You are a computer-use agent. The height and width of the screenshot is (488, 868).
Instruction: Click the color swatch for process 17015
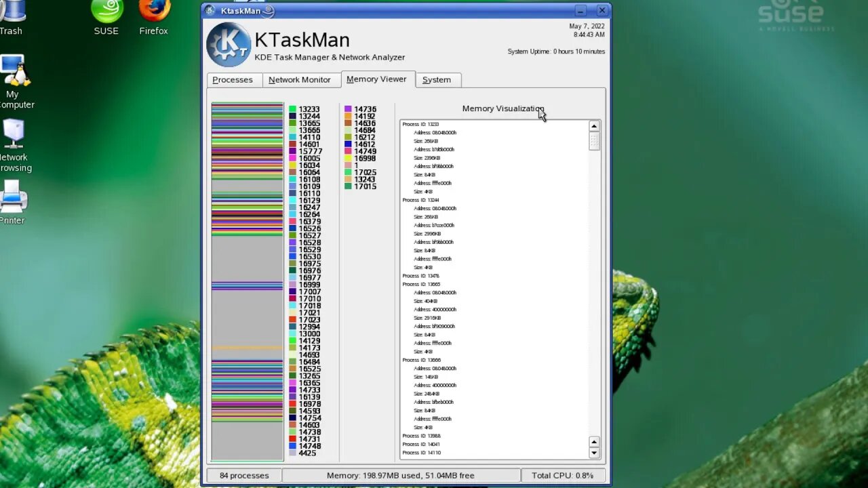(348, 186)
